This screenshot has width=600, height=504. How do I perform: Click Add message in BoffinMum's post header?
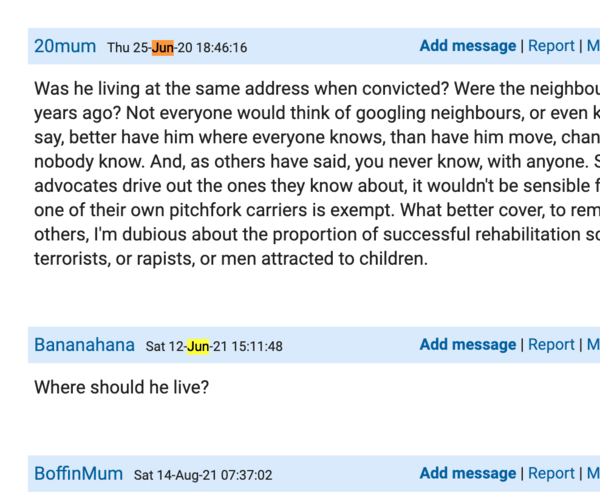tap(467, 474)
